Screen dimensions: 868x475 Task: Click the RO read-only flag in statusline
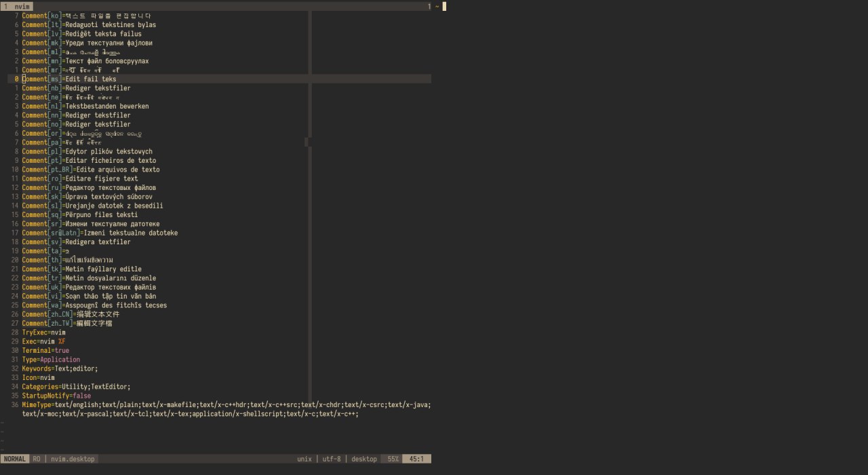[x=37, y=459]
